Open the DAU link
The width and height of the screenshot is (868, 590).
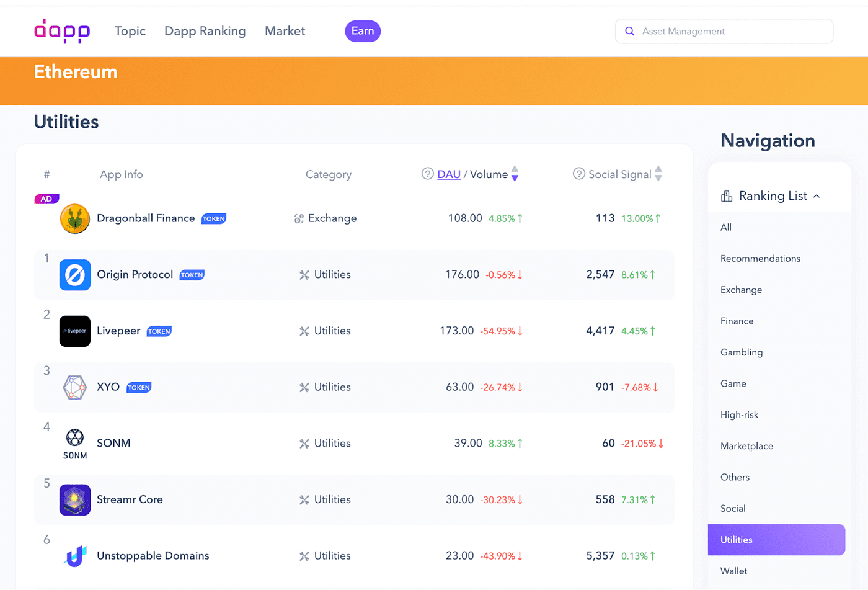[448, 174]
